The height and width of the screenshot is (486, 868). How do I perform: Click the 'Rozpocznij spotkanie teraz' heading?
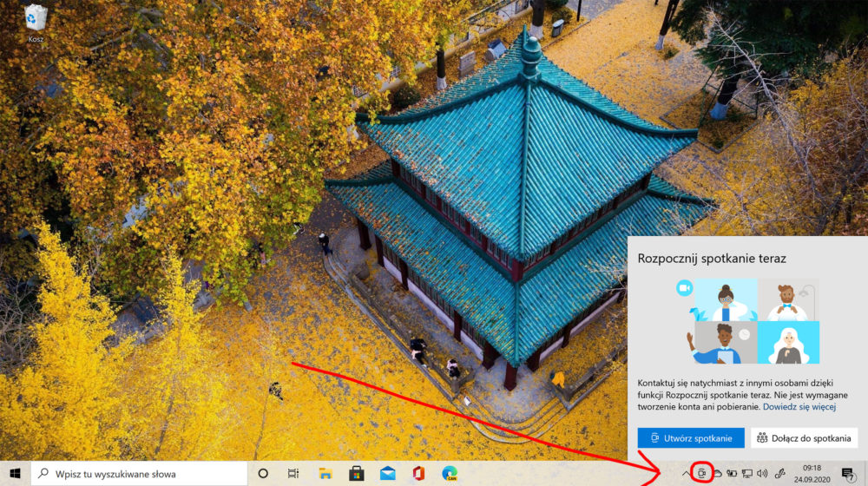click(712, 259)
